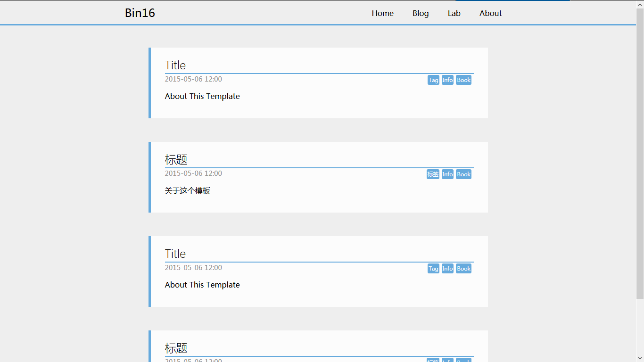Open the Lab navigation link
The width and height of the screenshot is (644, 362).
(454, 13)
